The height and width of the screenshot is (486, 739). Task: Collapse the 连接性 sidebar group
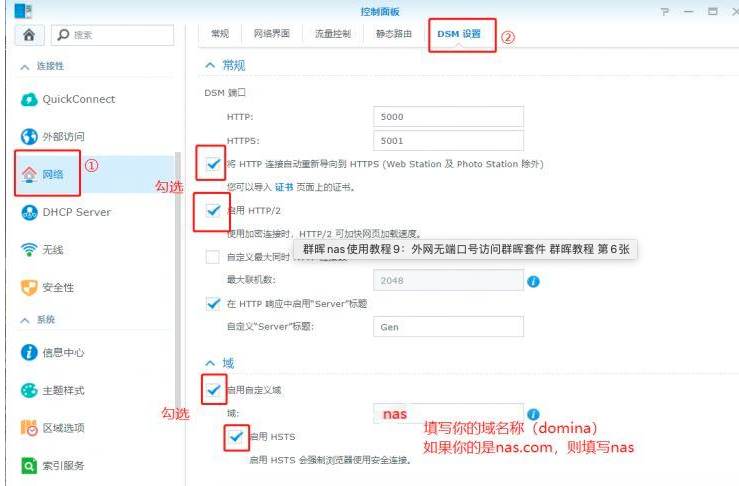coord(25,66)
